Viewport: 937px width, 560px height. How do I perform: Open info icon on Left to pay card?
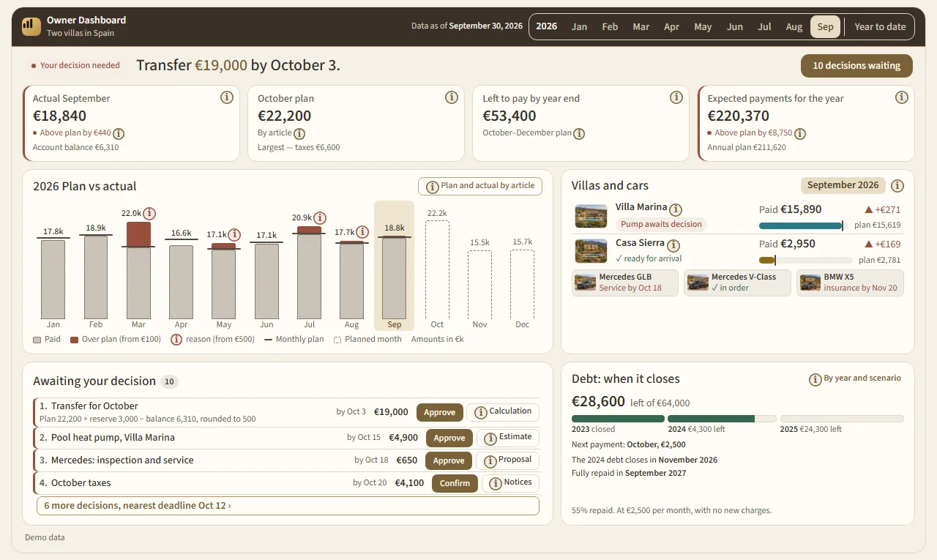pyautogui.click(x=676, y=97)
